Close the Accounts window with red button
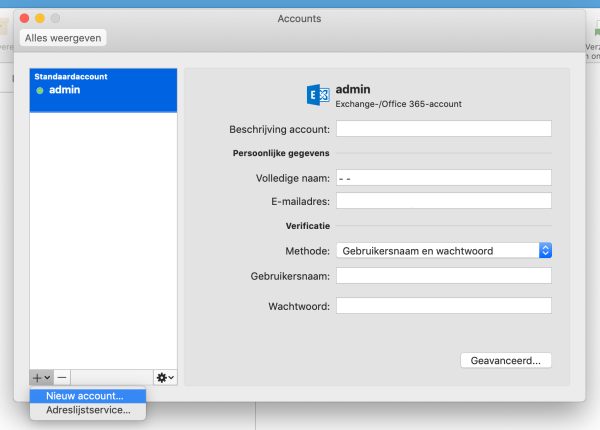 (x=26, y=18)
